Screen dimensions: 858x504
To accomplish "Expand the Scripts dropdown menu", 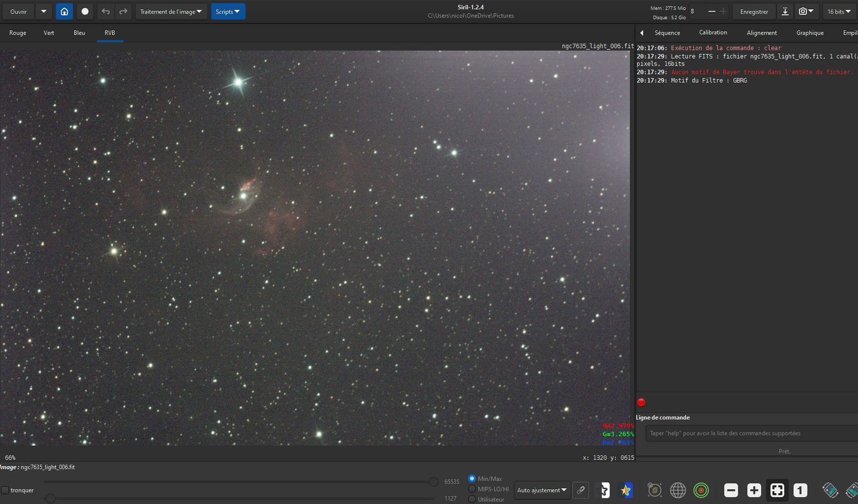I will pos(228,11).
